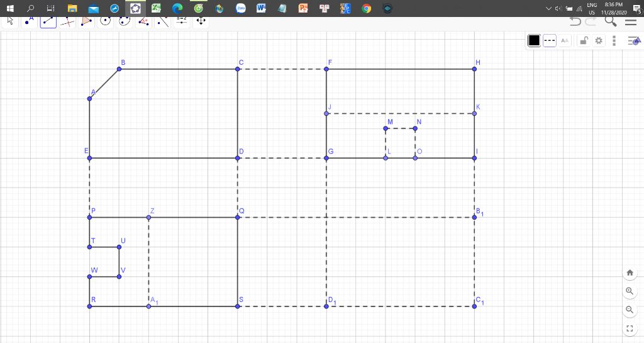The width and height of the screenshot is (644, 343).
Task: Click point E on the canvas
Action: tap(89, 158)
